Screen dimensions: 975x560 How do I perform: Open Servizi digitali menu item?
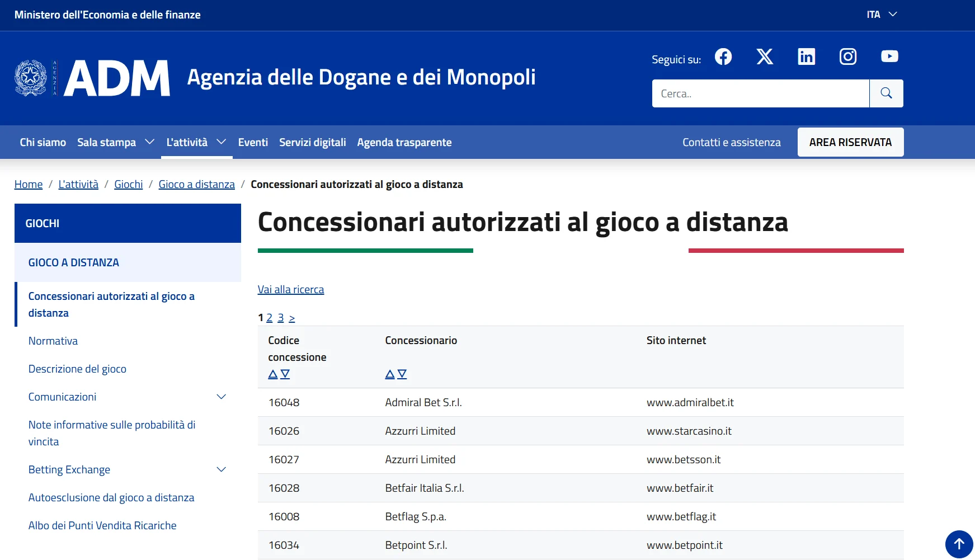(x=313, y=142)
